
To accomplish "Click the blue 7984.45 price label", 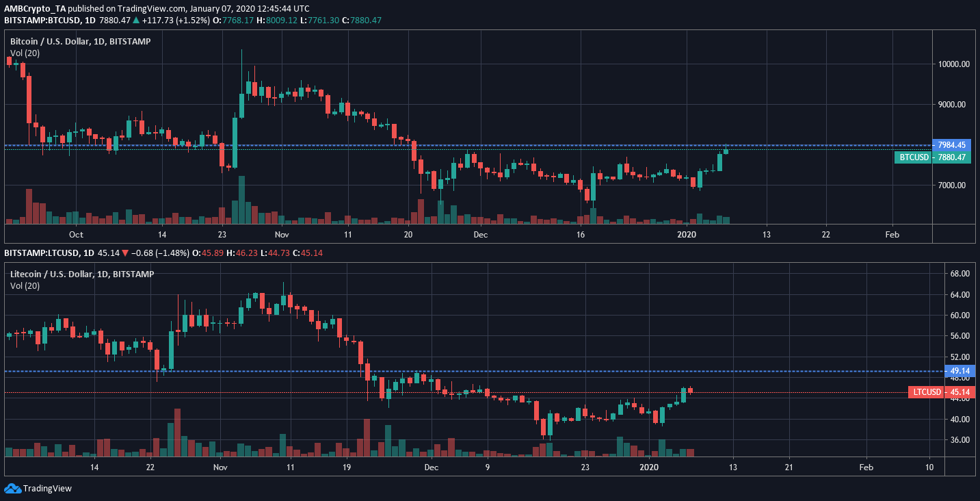I will pos(953,145).
